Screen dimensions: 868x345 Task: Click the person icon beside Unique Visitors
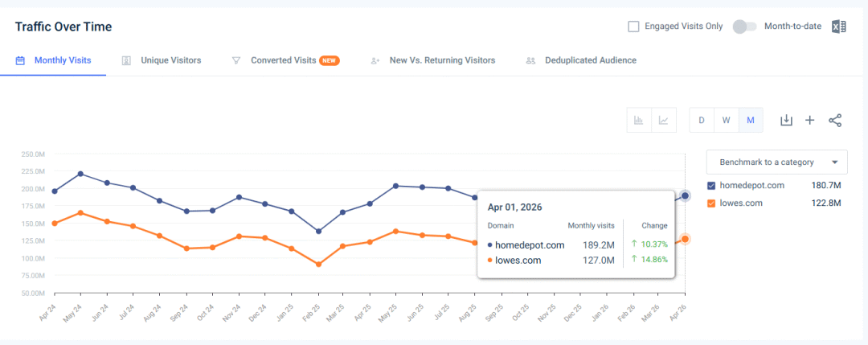[126, 60]
